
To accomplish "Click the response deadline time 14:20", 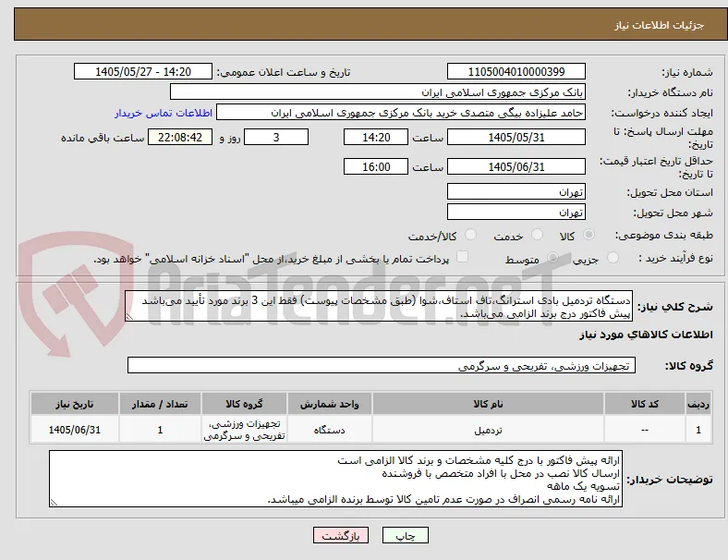I will coord(376,138).
